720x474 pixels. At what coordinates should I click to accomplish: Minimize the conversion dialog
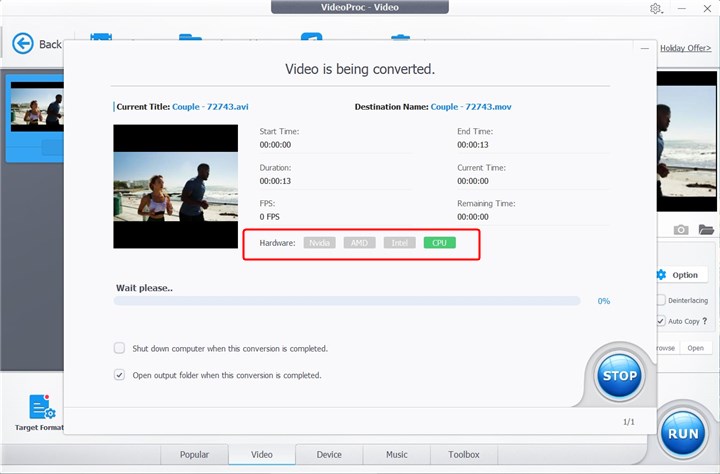coord(645,49)
